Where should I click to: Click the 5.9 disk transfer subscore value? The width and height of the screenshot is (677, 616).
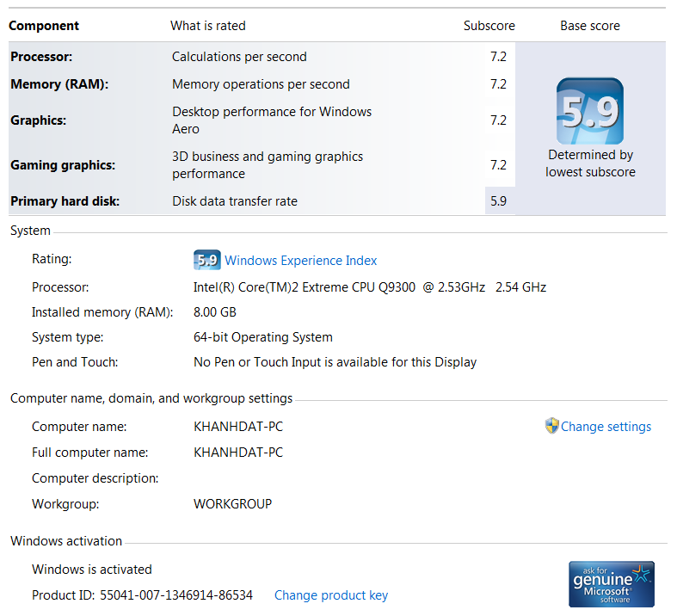tap(498, 201)
